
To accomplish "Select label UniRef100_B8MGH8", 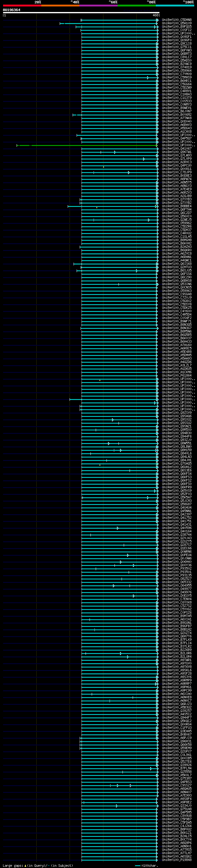I will pos(177,240).
